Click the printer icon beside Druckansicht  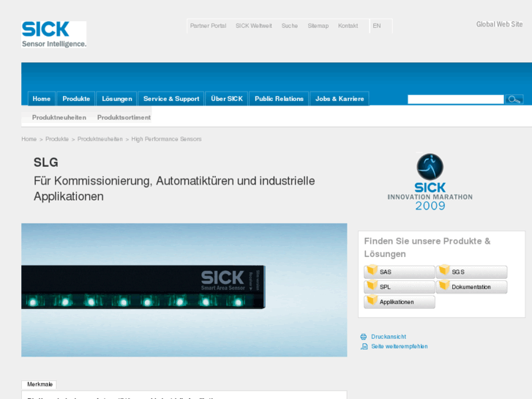[x=364, y=337]
